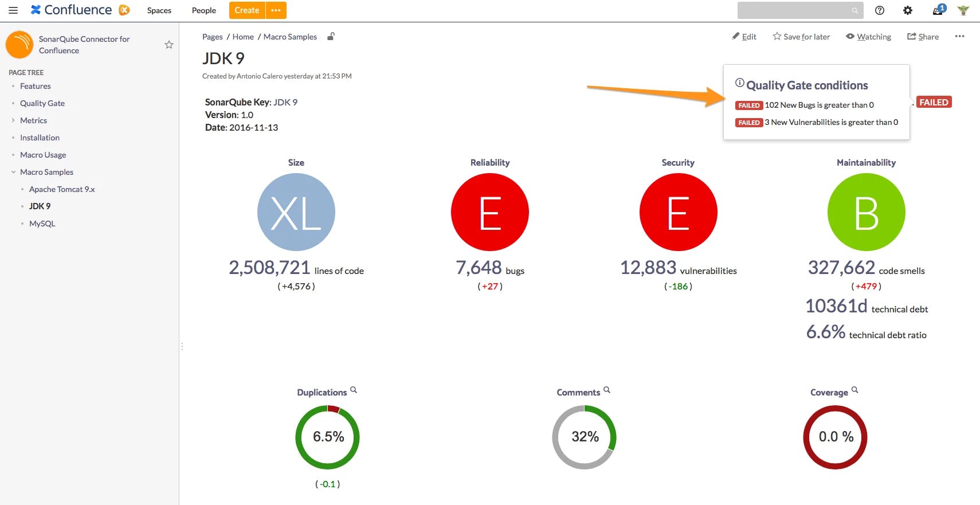Click 3 New Vulnerabilities condition text
Viewport: 980px width, 505px height.
tap(832, 122)
